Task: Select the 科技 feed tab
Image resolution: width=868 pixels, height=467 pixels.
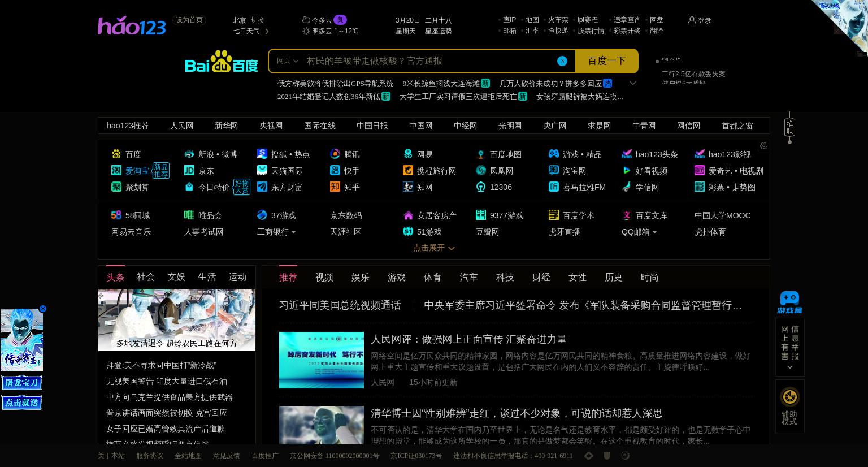Action: pos(505,277)
